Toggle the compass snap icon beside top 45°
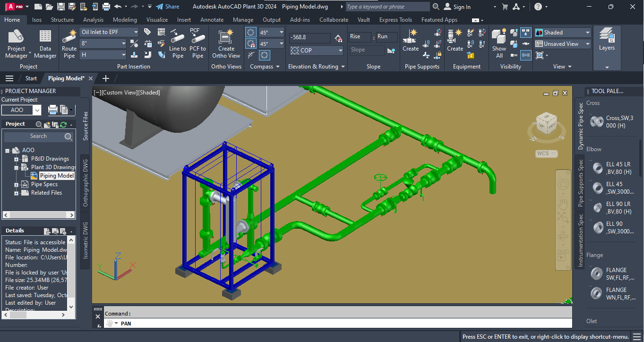The image size is (644, 342). click(251, 33)
